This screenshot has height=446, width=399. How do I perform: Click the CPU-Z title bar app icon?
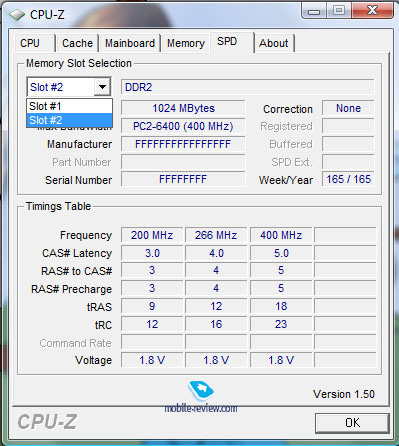[x=17, y=14]
